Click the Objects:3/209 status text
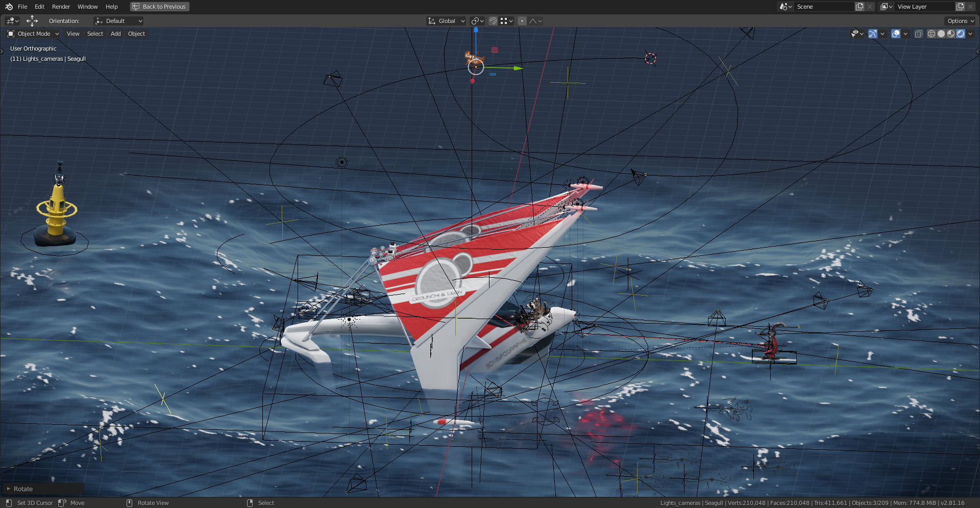Screen dimensions: 980x508 (870, 503)
